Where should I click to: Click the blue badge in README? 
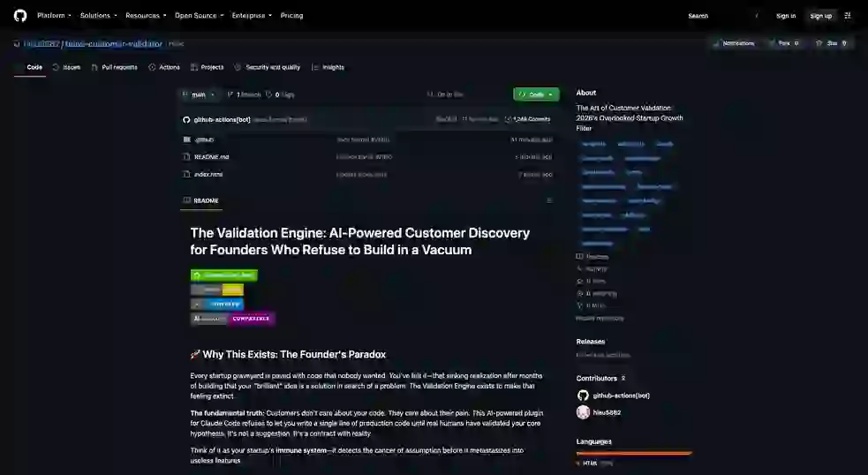coord(217,304)
